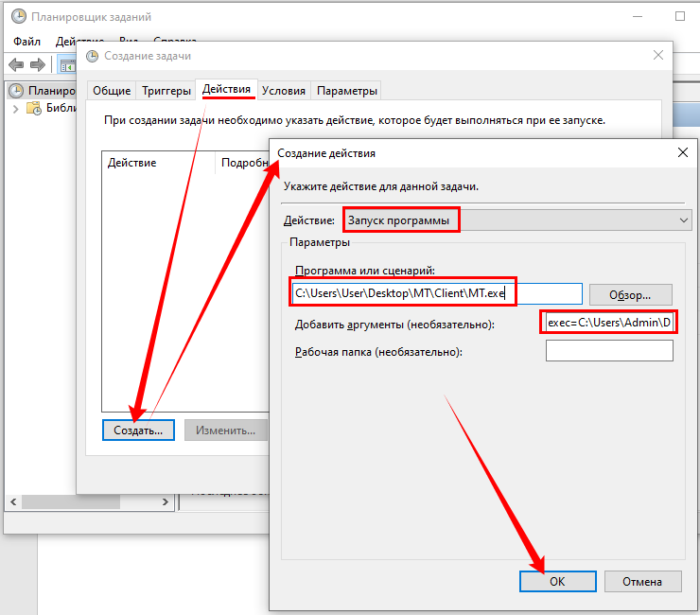The width and height of the screenshot is (700, 615).
Task: Click the Отмена button
Action: click(643, 582)
